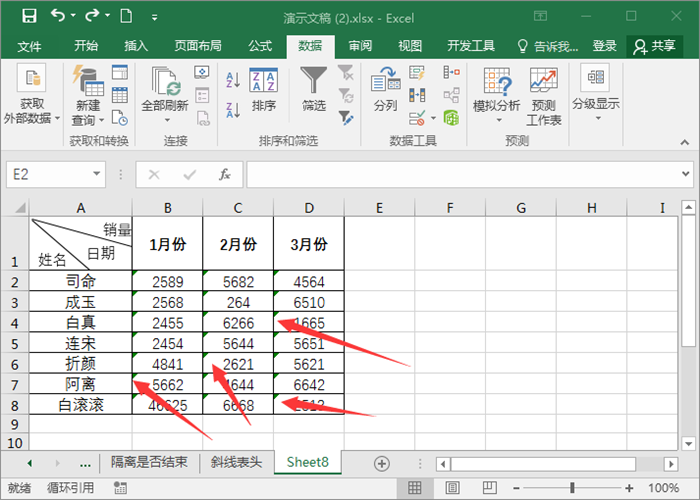The image size is (700, 500).
Task: Click the Remove Duplicates icon
Action: (417, 95)
